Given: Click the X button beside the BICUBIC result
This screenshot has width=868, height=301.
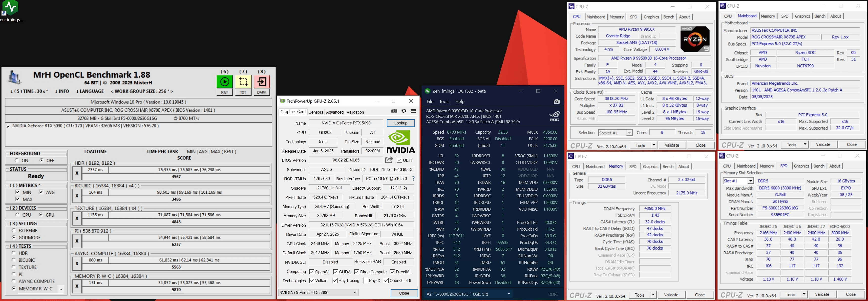Looking at the screenshot, I should [77, 196].
